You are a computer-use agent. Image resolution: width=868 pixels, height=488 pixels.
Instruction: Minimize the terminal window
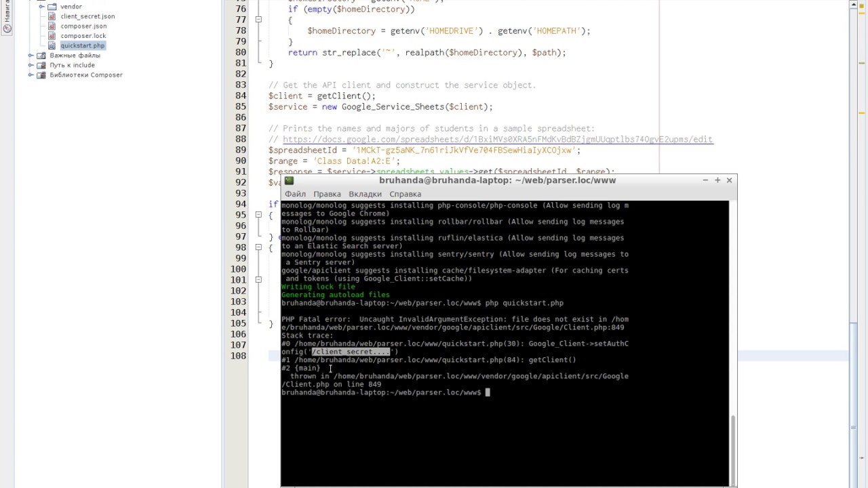pyautogui.click(x=705, y=180)
